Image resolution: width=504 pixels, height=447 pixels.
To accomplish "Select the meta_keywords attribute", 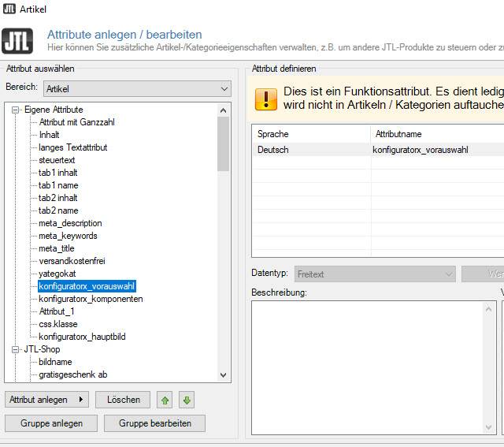I will (x=68, y=236).
